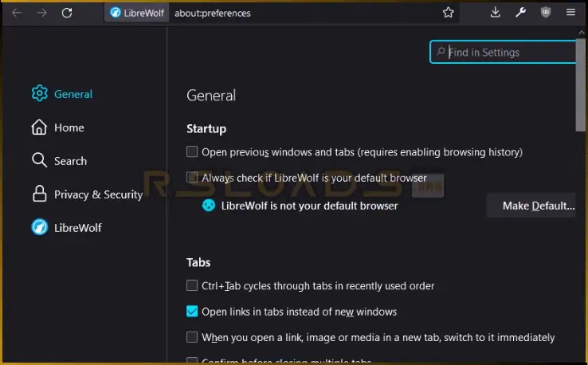
Task: Click the magnifier icon in Find in Settings
Action: point(441,51)
